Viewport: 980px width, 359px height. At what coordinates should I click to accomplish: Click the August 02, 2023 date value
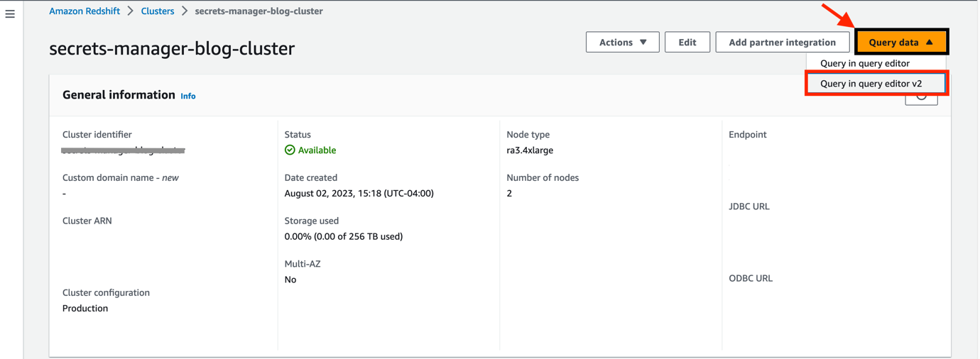[359, 193]
